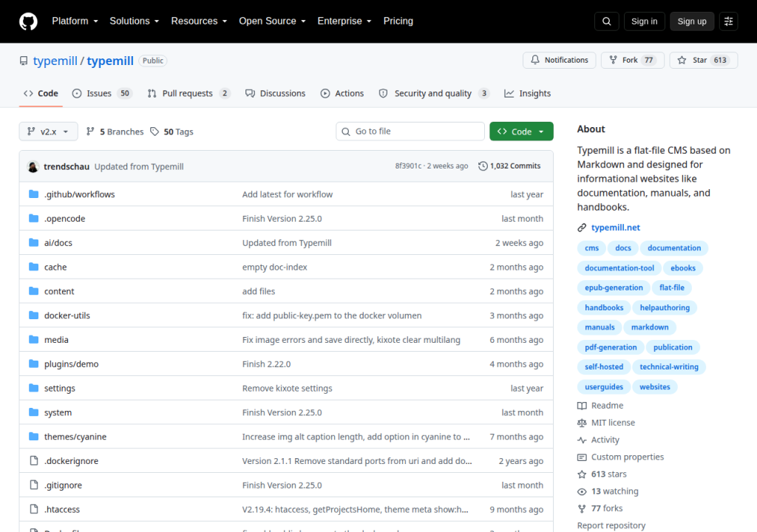757x532 pixels.
Task: Expand the Enterprise menu
Action: 344,21
